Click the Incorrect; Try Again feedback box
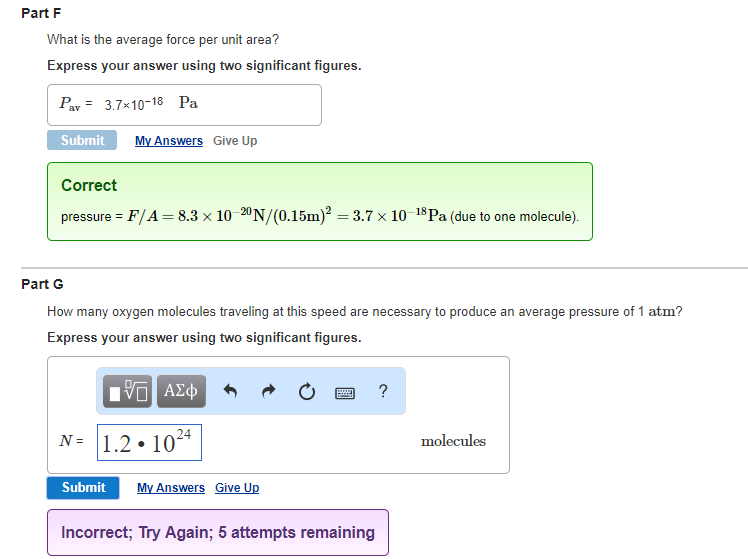 pos(218,532)
